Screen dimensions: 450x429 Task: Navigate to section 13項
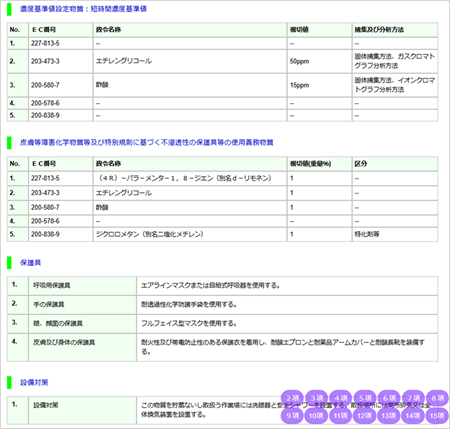click(389, 416)
